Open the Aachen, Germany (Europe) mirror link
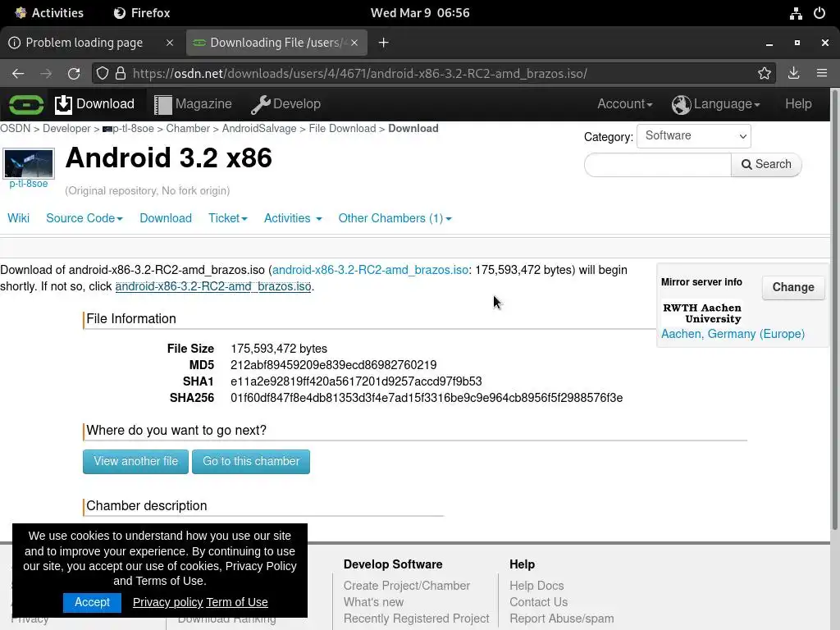This screenshot has height=630, width=840. tap(733, 334)
